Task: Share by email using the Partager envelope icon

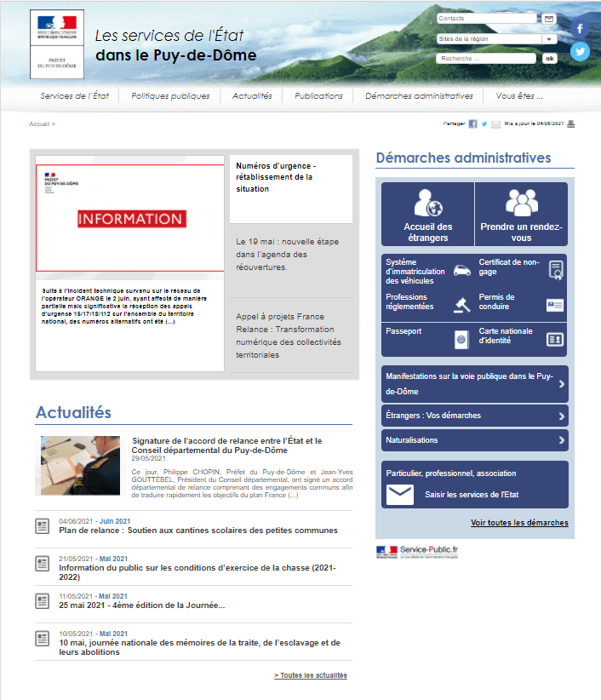Action: (496, 124)
